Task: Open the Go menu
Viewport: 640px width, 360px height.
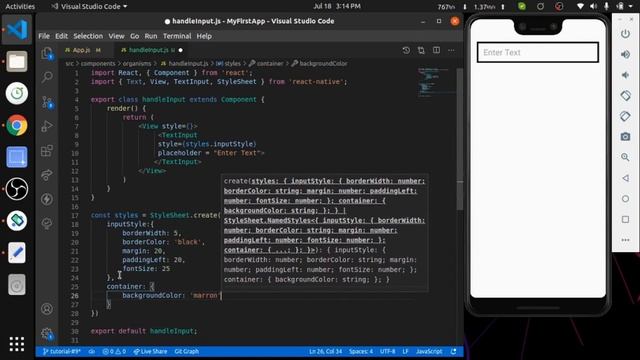Action: coord(135,36)
